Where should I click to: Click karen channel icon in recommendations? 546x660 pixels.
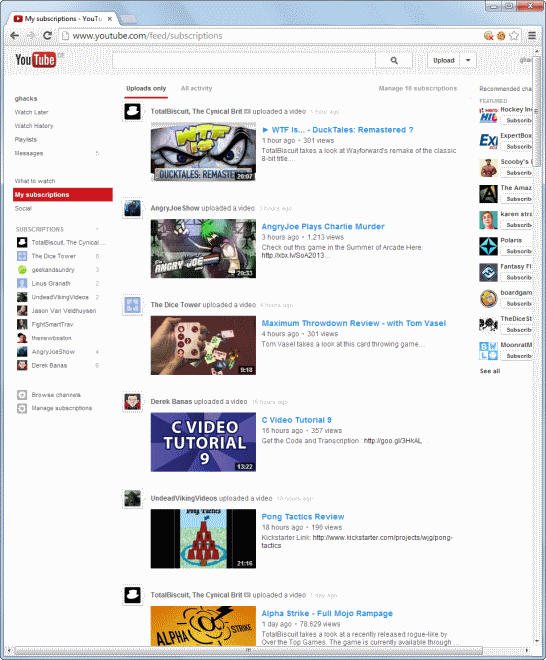488,220
